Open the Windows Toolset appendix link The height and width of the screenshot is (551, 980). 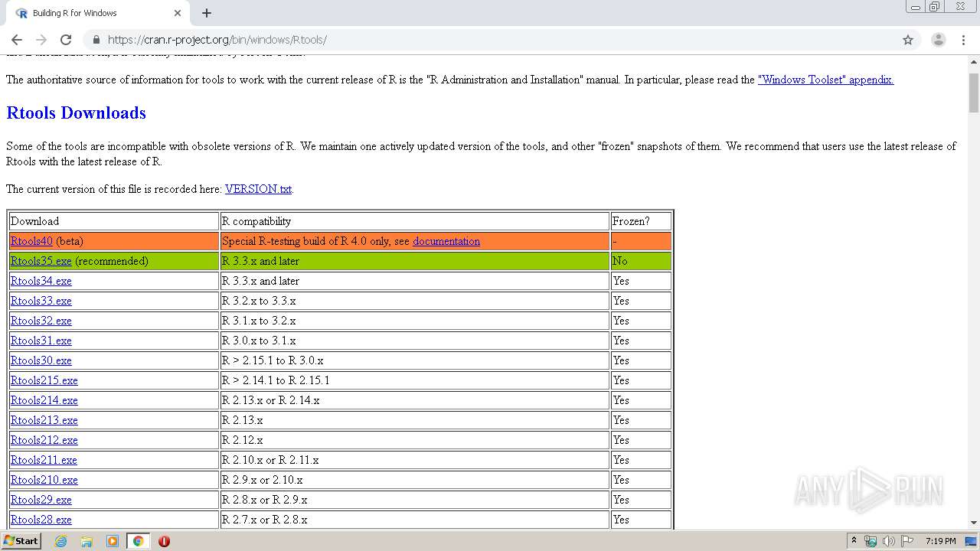coord(825,80)
